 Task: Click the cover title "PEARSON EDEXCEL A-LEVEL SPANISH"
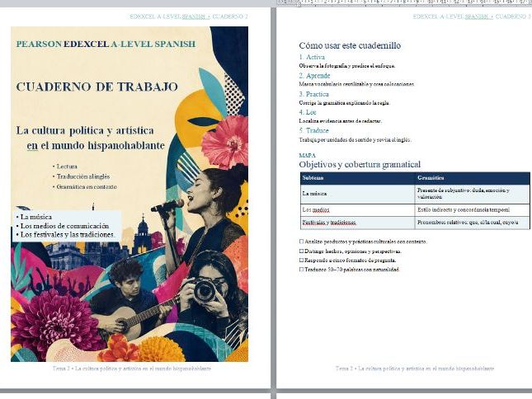pos(106,44)
